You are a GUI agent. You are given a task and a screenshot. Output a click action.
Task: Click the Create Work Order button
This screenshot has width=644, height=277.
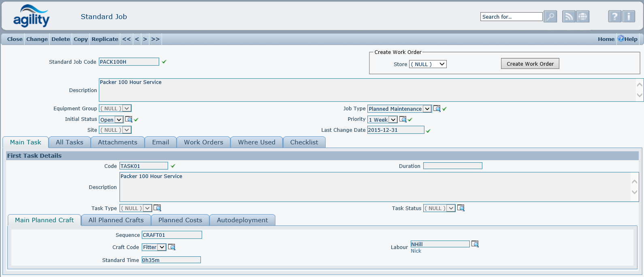point(530,64)
